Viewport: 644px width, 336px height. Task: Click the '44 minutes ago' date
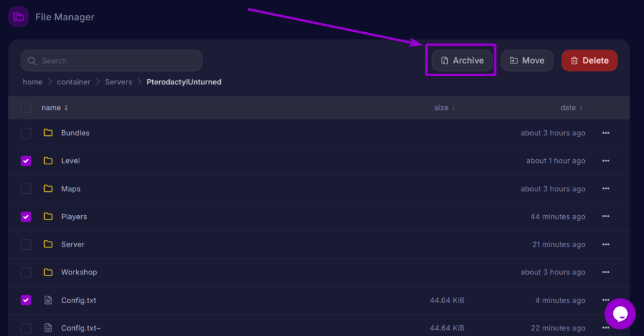click(558, 216)
